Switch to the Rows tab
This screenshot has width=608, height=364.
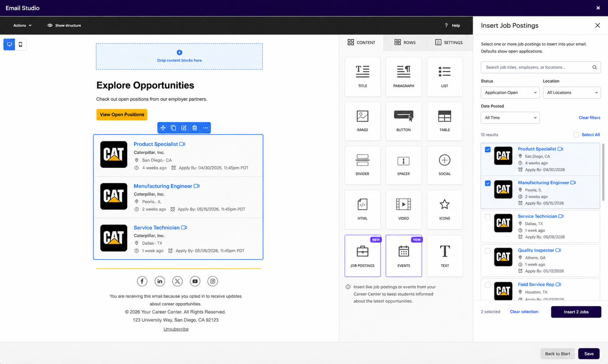point(405,42)
